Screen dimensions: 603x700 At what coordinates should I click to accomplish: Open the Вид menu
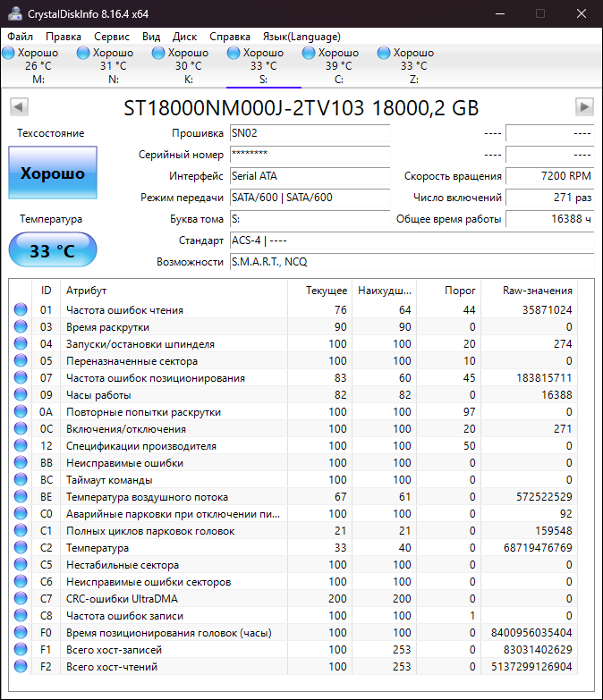pyautogui.click(x=151, y=37)
